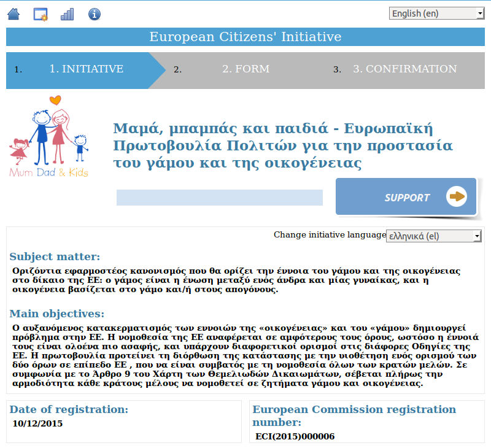Click the Greek initiative title heading
The width and height of the screenshot is (491, 448).
coord(283,145)
